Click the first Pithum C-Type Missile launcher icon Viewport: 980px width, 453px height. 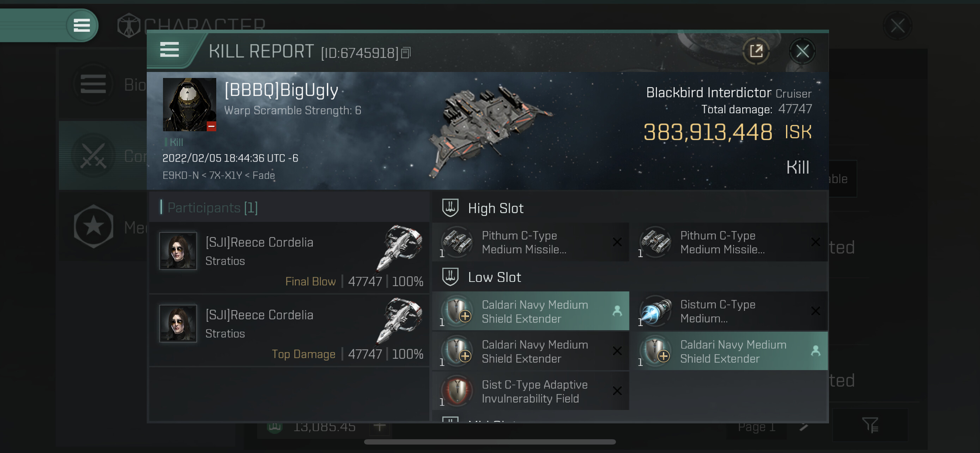click(x=457, y=242)
